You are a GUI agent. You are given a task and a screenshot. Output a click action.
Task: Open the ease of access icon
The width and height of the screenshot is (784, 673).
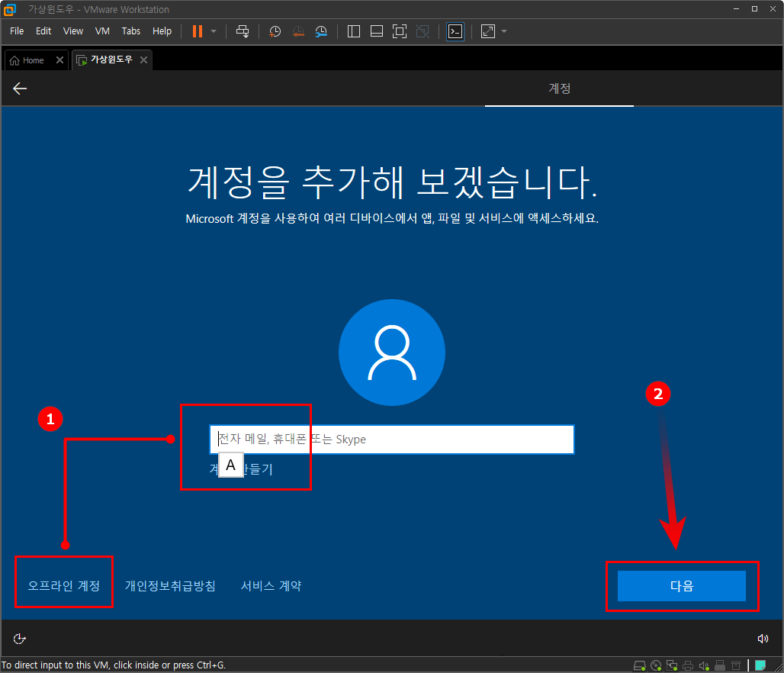(20, 639)
